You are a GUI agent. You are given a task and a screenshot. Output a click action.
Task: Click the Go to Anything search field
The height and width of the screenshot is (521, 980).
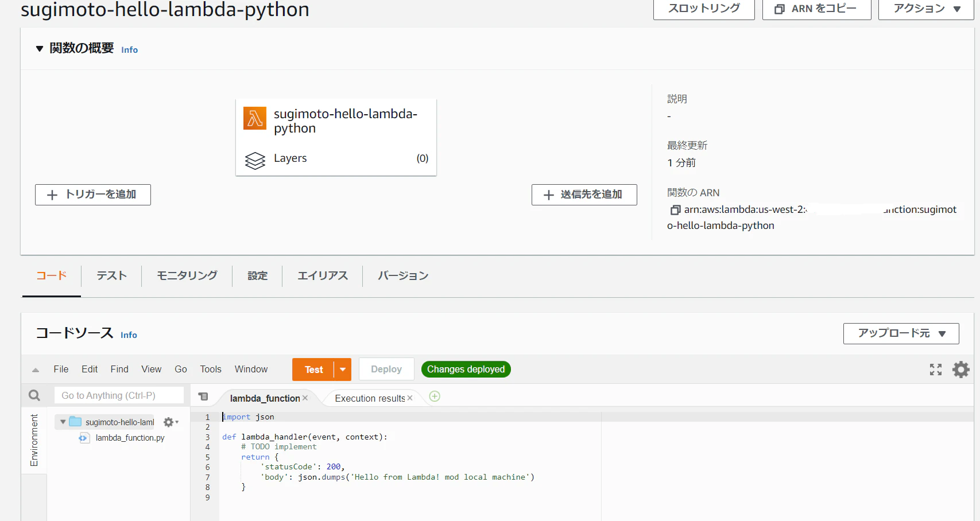pyautogui.click(x=119, y=395)
